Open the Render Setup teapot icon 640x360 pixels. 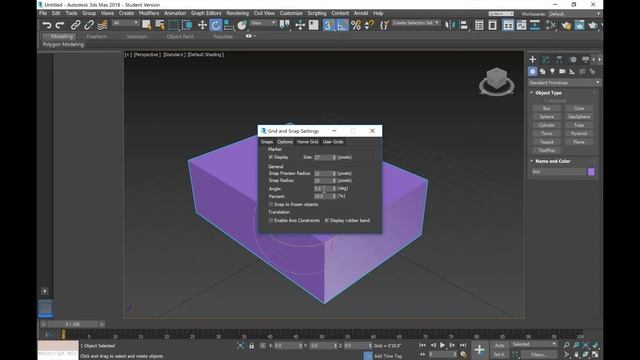pos(566,25)
